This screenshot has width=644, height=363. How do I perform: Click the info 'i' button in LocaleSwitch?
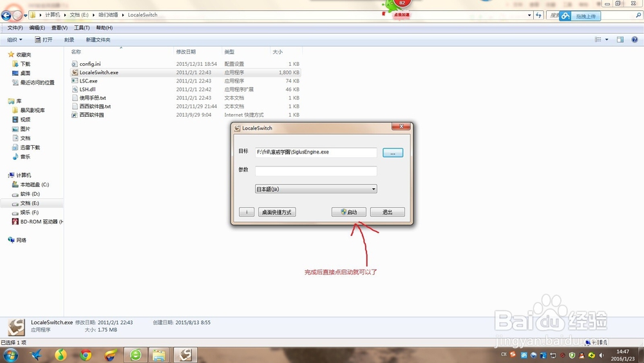coord(247,212)
